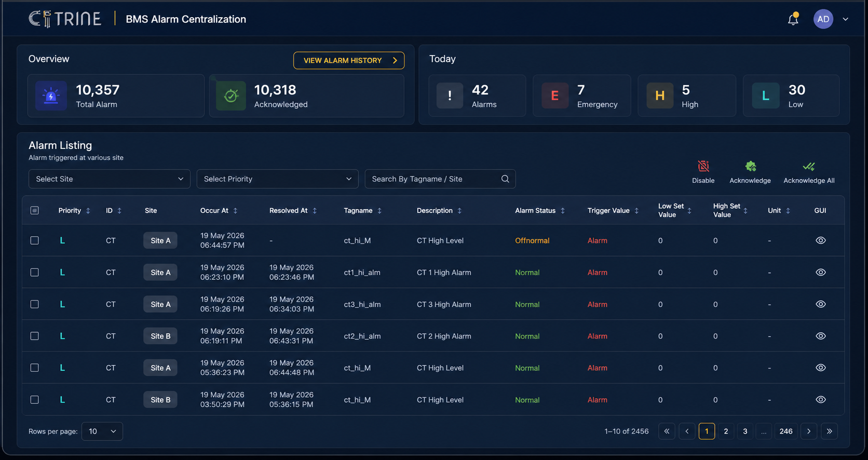View GUI for the 05:36:23 PM row
Image resolution: width=868 pixels, height=460 pixels.
point(821,368)
